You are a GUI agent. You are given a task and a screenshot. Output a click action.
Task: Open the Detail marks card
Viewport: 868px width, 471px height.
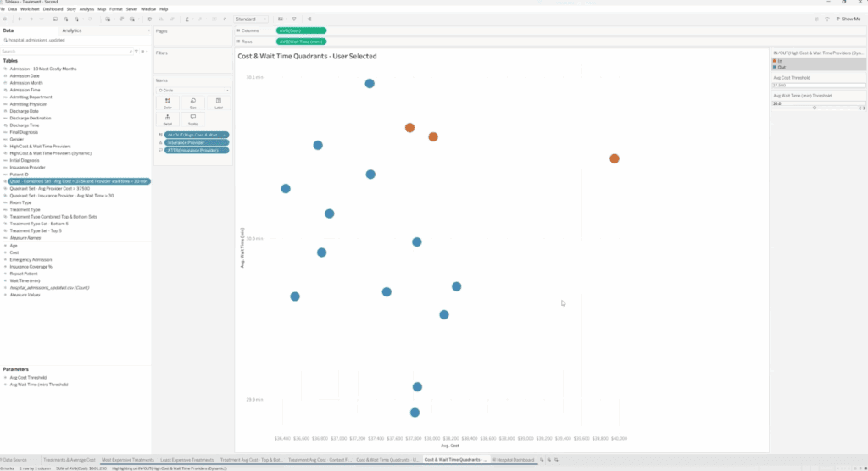(x=167, y=119)
